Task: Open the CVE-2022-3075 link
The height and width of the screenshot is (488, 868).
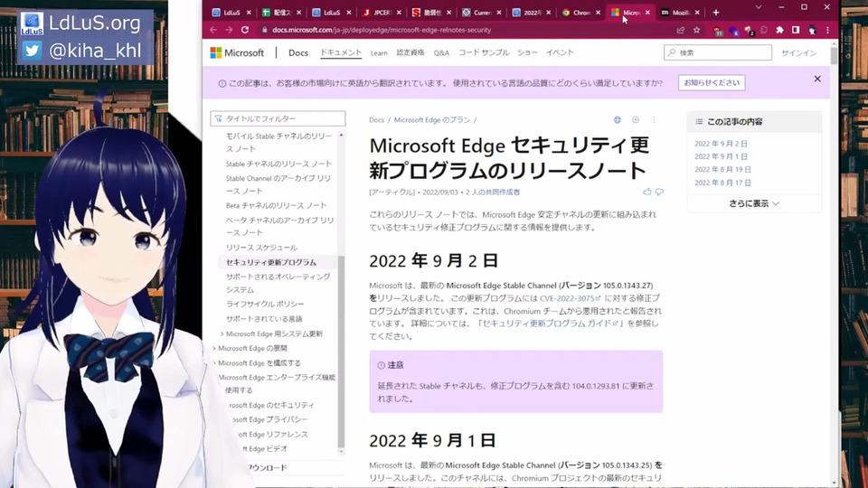Action: click(570, 298)
